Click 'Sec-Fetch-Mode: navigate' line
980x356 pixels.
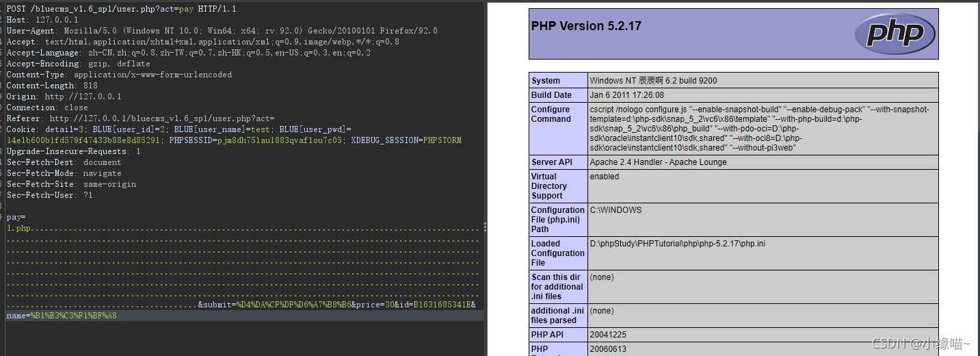pos(64,173)
